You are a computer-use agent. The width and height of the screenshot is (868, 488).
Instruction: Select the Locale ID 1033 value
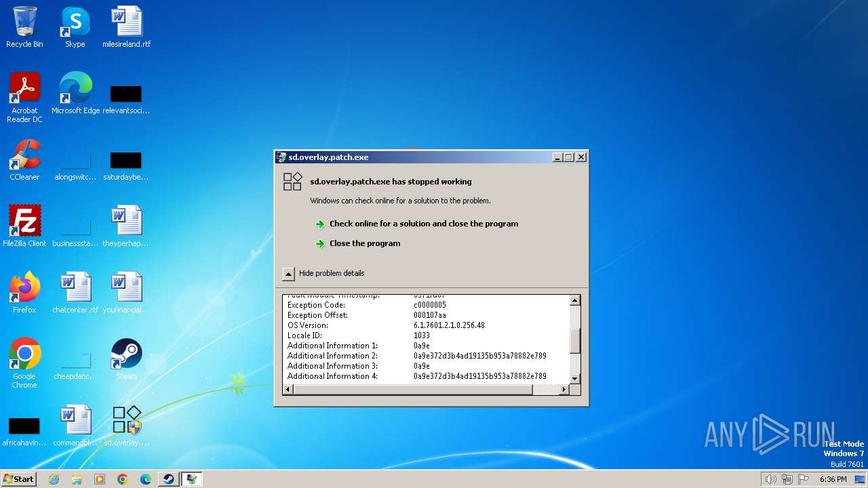tap(422, 335)
